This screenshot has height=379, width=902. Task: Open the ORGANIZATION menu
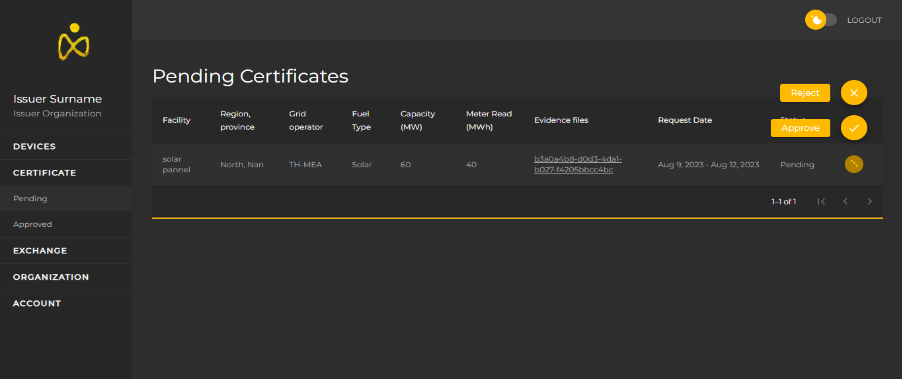coord(66,277)
